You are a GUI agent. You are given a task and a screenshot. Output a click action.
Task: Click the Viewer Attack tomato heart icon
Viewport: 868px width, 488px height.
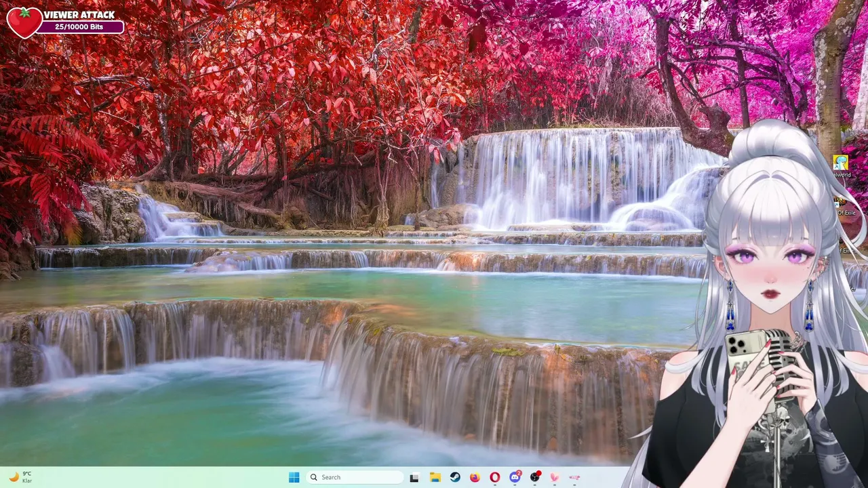click(24, 22)
